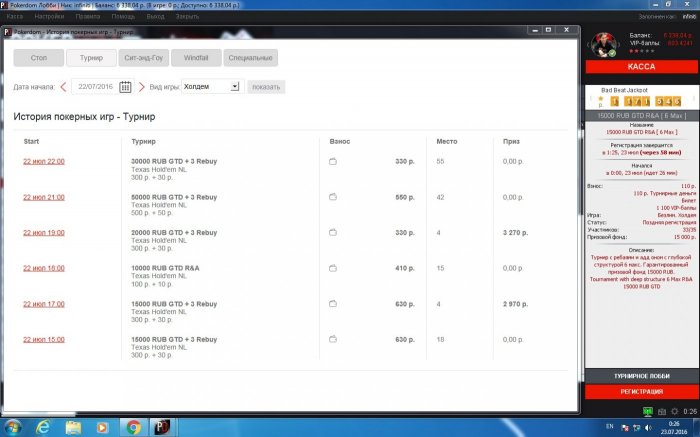Click volume speaker icon in system tray

[648, 428]
